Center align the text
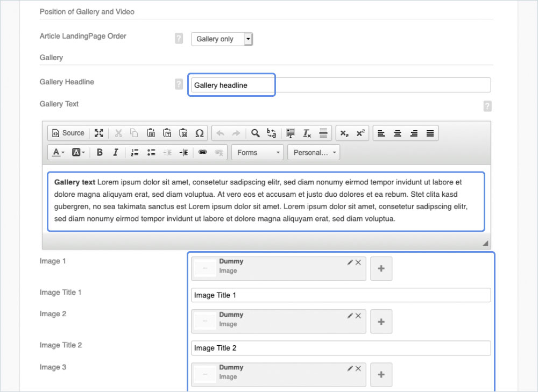Image resolution: width=538 pixels, height=392 pixels. (x=398, y=133)
